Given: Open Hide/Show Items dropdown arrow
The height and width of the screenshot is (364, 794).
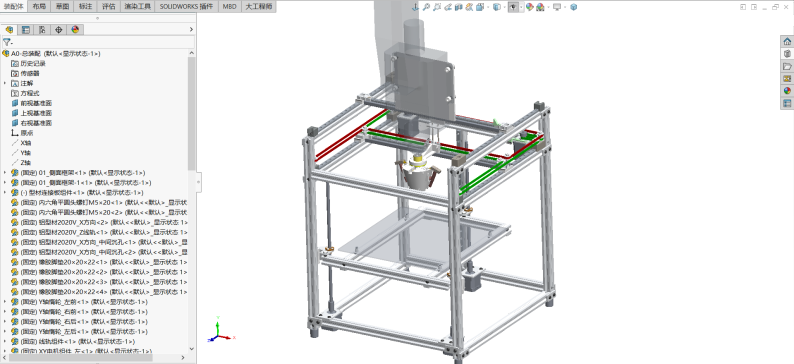Looking at the screenshot, I should pyautogui.click(x=522, y=7).
